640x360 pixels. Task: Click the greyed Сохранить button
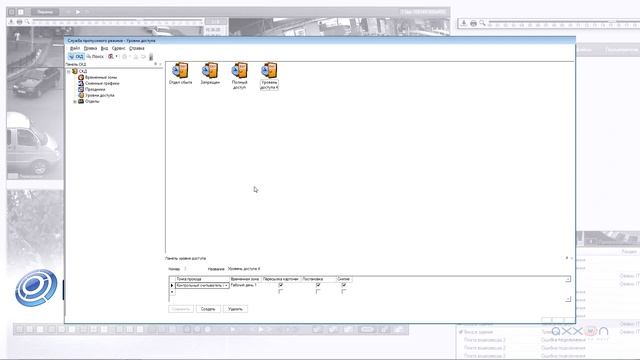coord(181,309)
